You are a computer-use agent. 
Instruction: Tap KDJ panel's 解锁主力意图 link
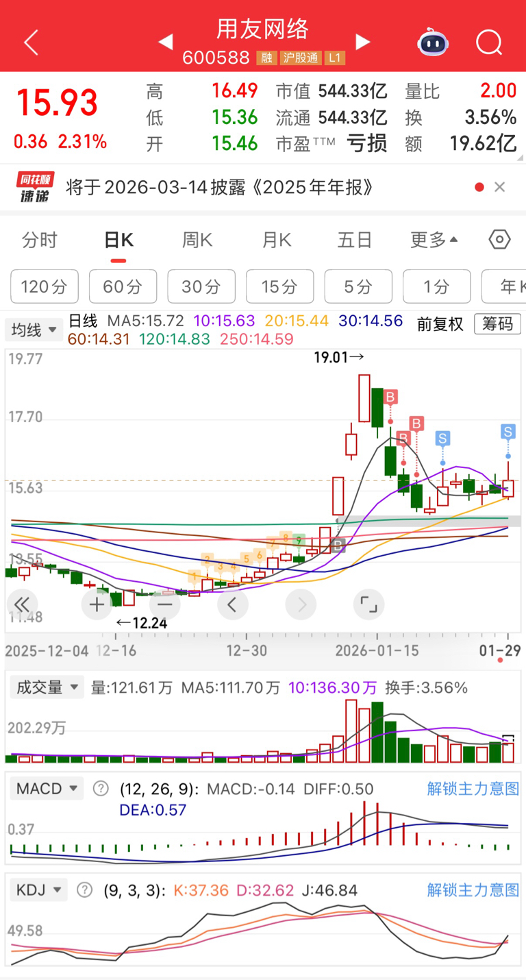pos(473,890)
